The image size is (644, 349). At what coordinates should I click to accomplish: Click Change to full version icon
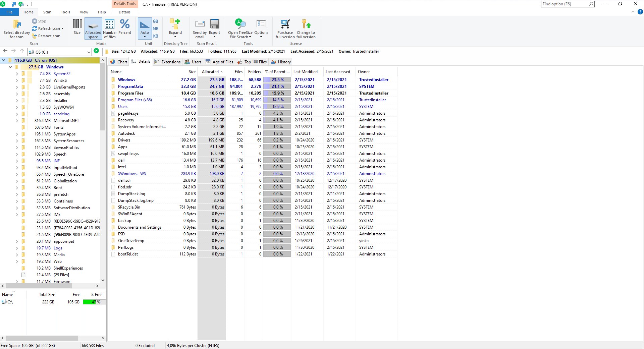pyautogui.click(x=306, y=24)
